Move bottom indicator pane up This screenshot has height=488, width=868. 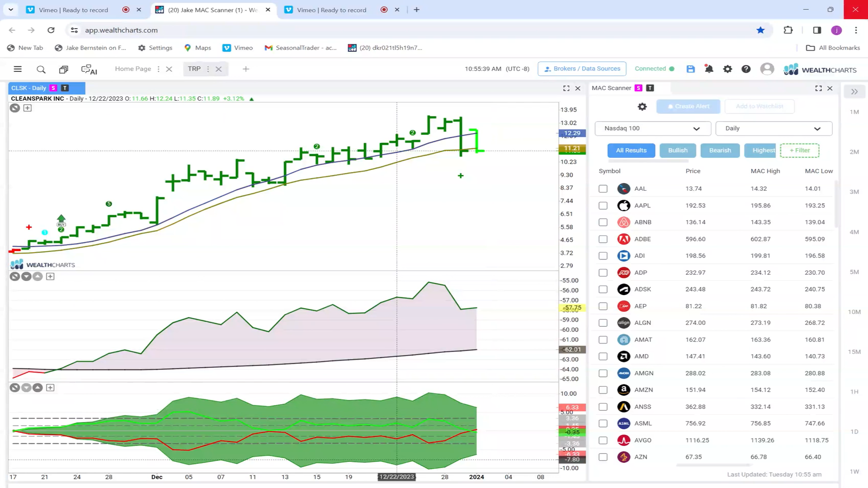[x=38, y=388]
